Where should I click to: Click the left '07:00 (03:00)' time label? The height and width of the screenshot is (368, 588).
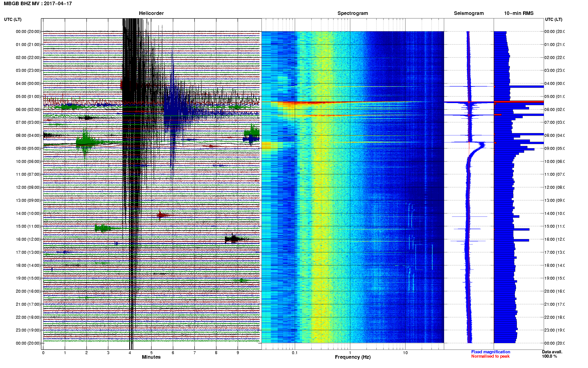coord(28,122)
